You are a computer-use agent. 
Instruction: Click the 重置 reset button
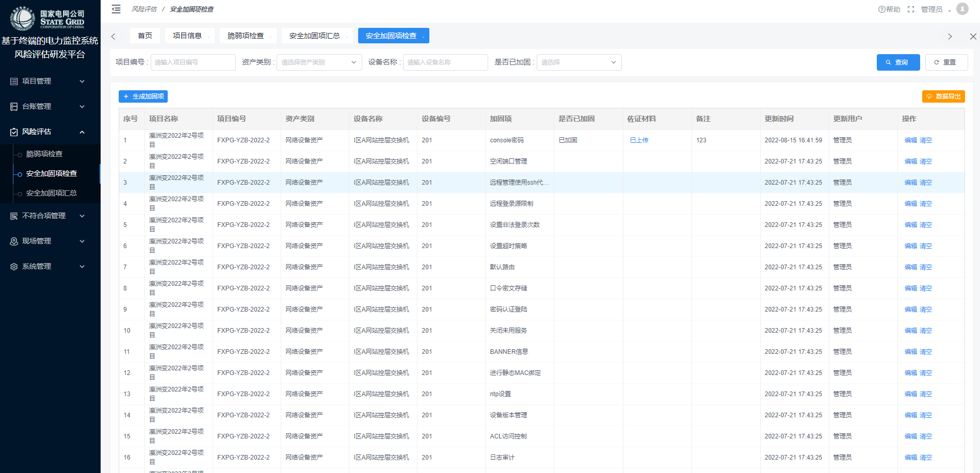(x=946, y=62)
